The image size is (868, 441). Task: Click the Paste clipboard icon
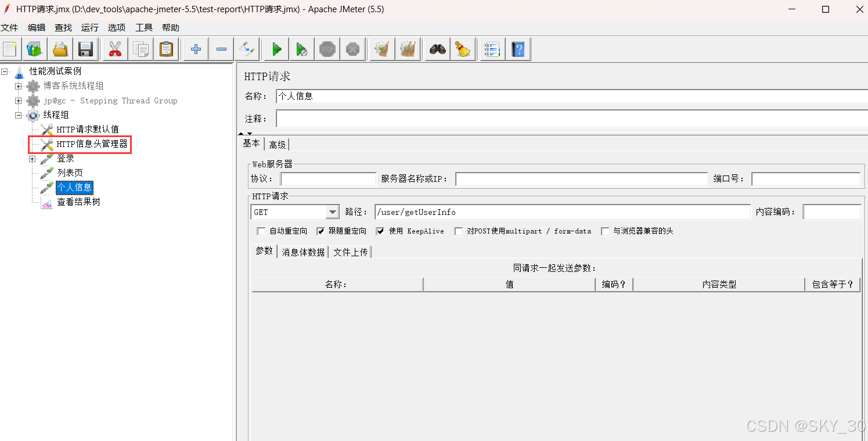[166, 49]
